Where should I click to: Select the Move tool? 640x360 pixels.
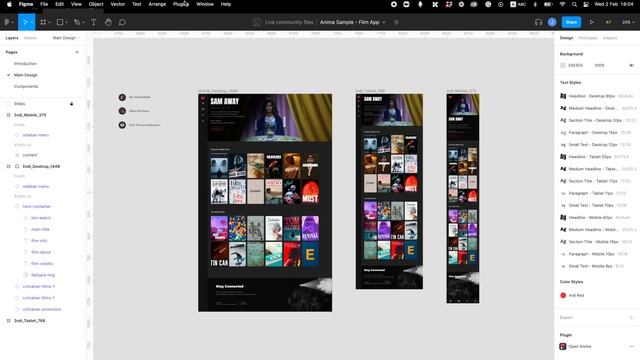(24, 22)
